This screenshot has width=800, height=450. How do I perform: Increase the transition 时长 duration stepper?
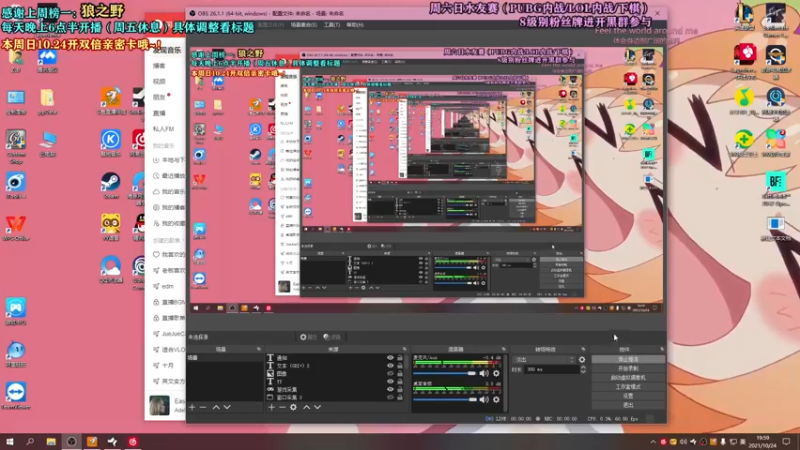point(583,367)
